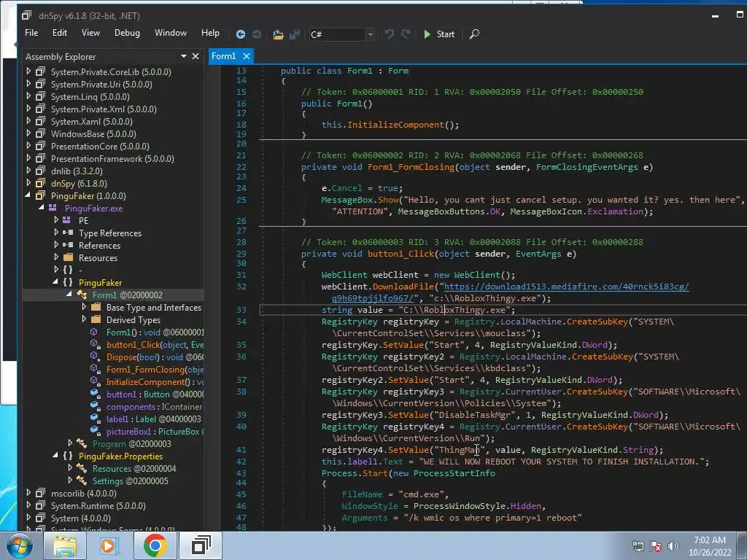
Task: Collapse the PinguFaker (1.0.0.0) assembly node
Action: [28, 195]
